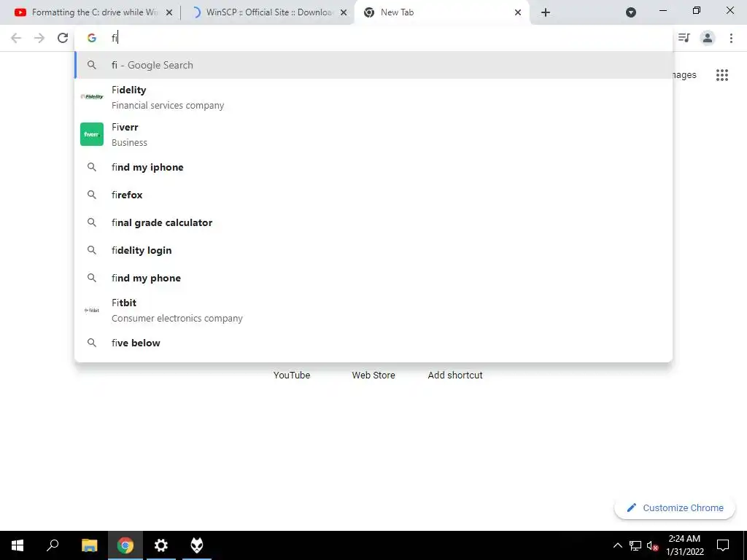Pick the 'firefox' suggestion
747x560 pixels.
pos(373,195)
